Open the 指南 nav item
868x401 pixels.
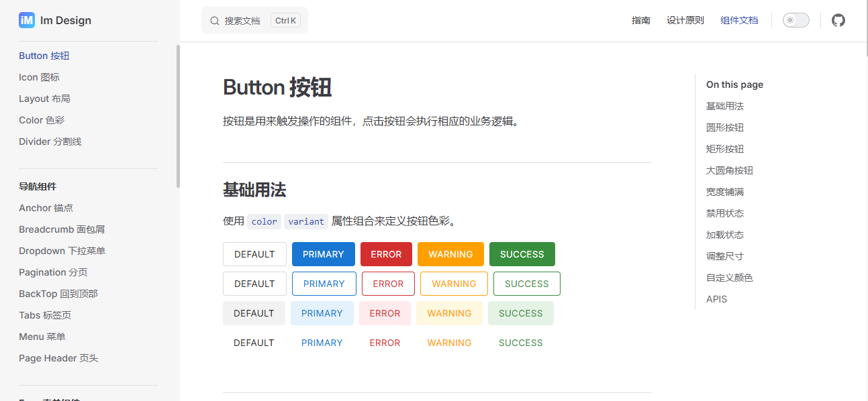641,20
